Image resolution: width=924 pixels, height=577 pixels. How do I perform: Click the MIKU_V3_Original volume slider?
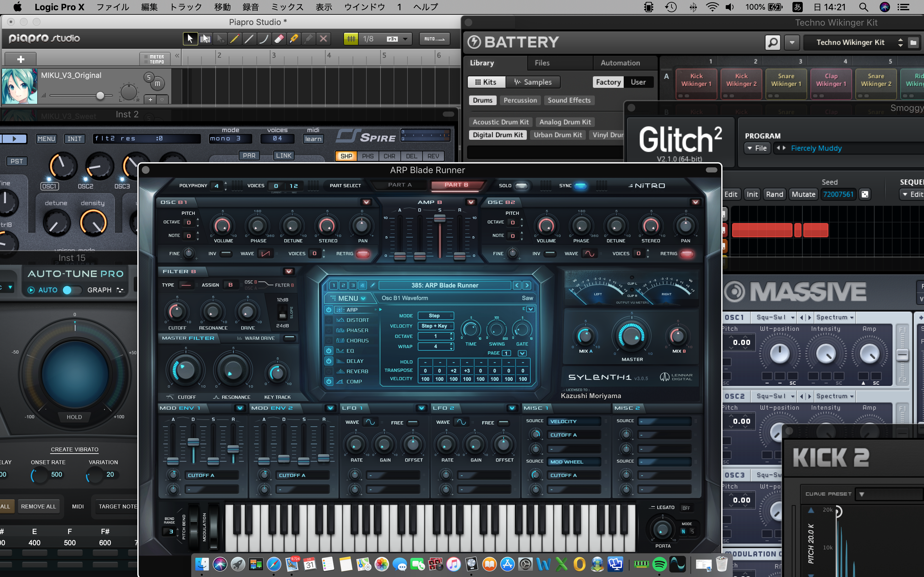tap(100, 96)
